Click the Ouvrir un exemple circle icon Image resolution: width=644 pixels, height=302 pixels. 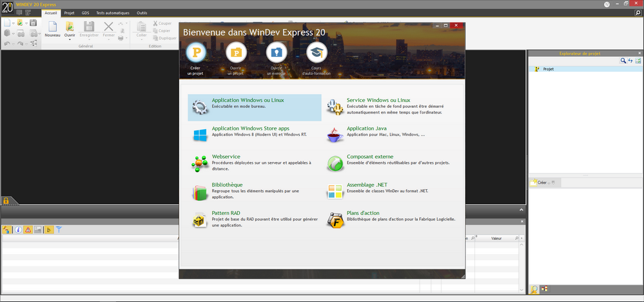(x=277, y=53)
